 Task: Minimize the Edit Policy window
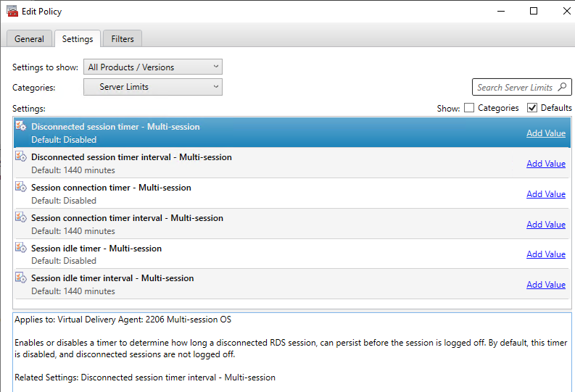[501, 11]
